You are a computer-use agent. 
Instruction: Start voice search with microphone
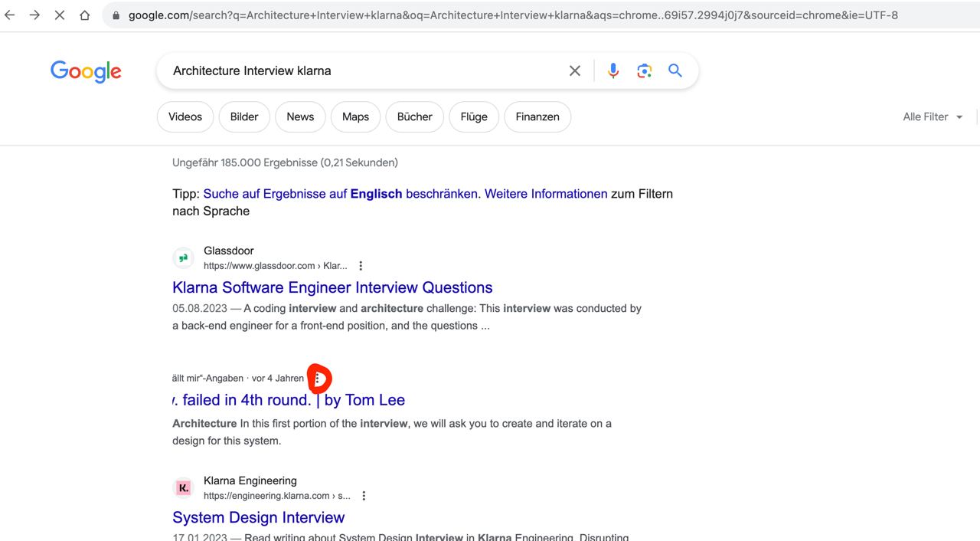(613, 70)
